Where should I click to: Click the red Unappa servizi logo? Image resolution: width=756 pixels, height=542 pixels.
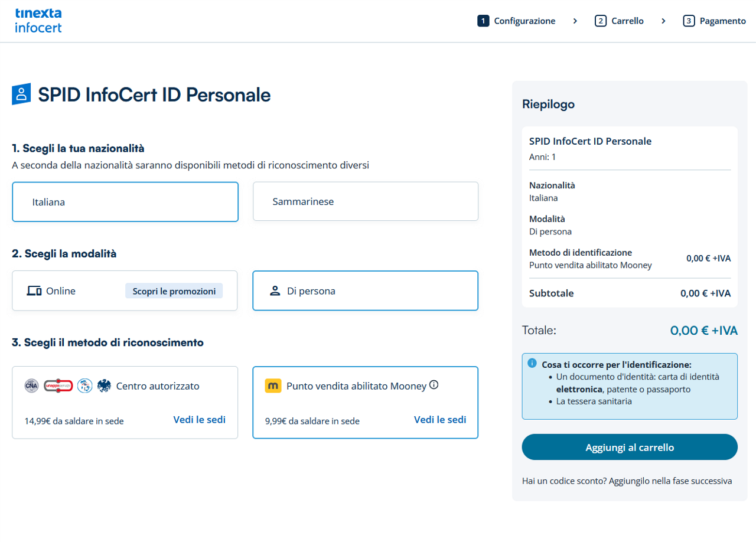tap(58, 386)
